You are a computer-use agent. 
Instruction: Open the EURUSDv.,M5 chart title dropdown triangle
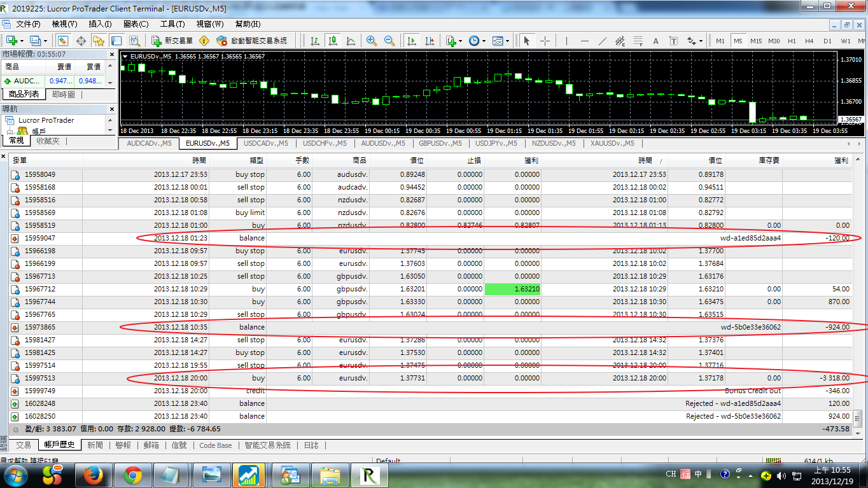click(125, 56)
